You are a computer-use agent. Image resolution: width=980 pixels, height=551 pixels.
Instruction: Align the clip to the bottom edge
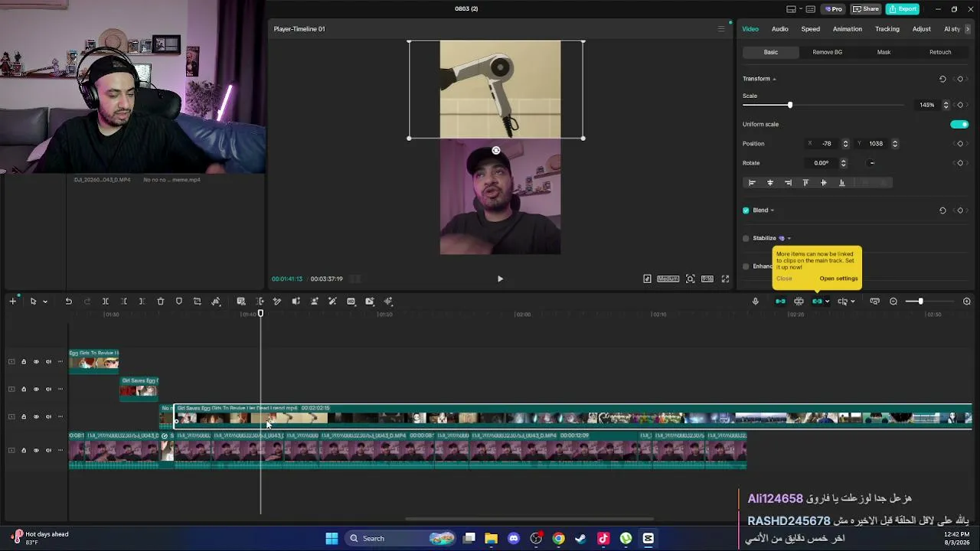tap(842, 183)
